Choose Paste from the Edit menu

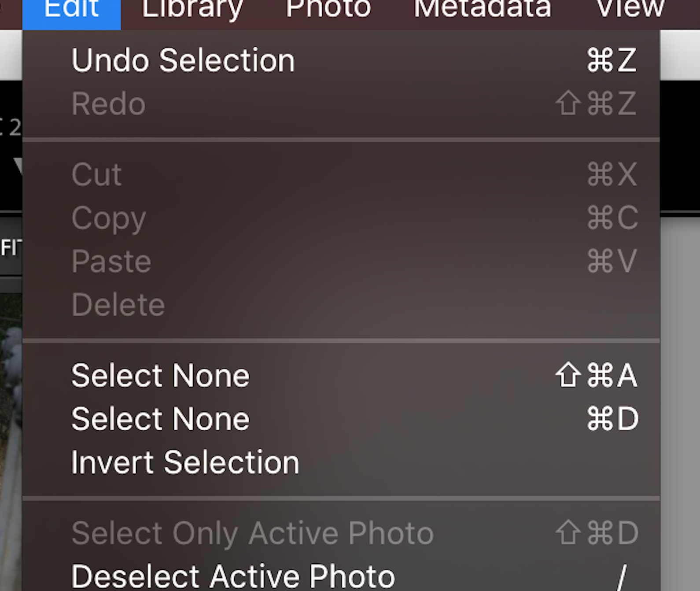[x=111, y=261]
